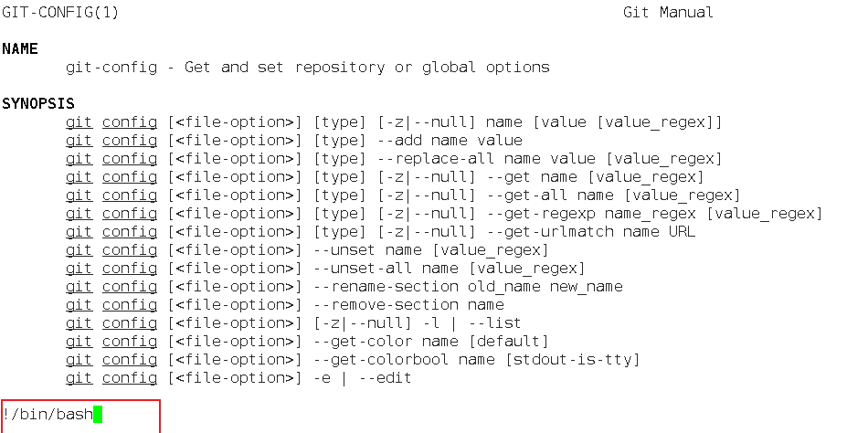Click the --edit option text
This screenshot has width=868, height=433.
click(386, 378)
